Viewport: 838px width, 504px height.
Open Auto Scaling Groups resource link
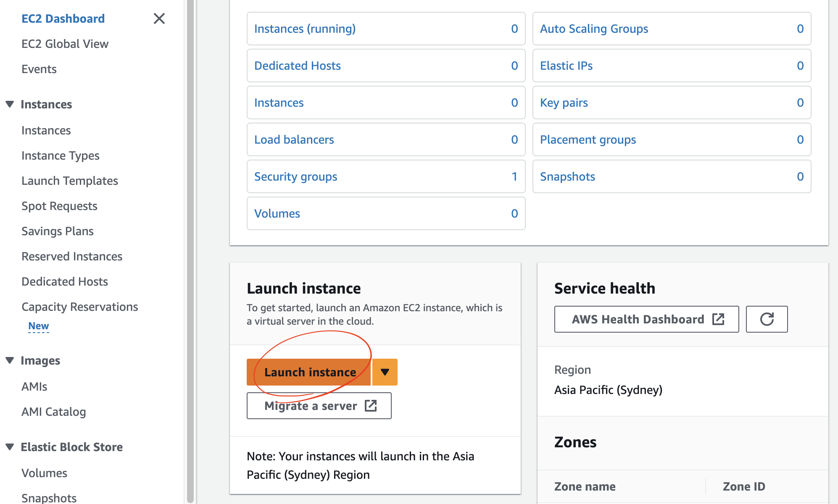tap(594, 29)
